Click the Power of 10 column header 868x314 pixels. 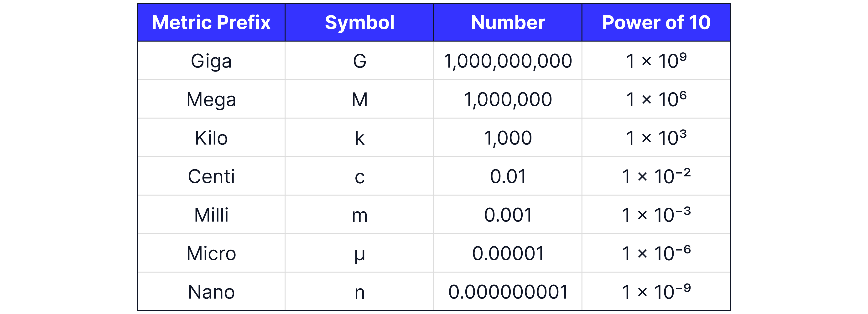click(656, 23)
